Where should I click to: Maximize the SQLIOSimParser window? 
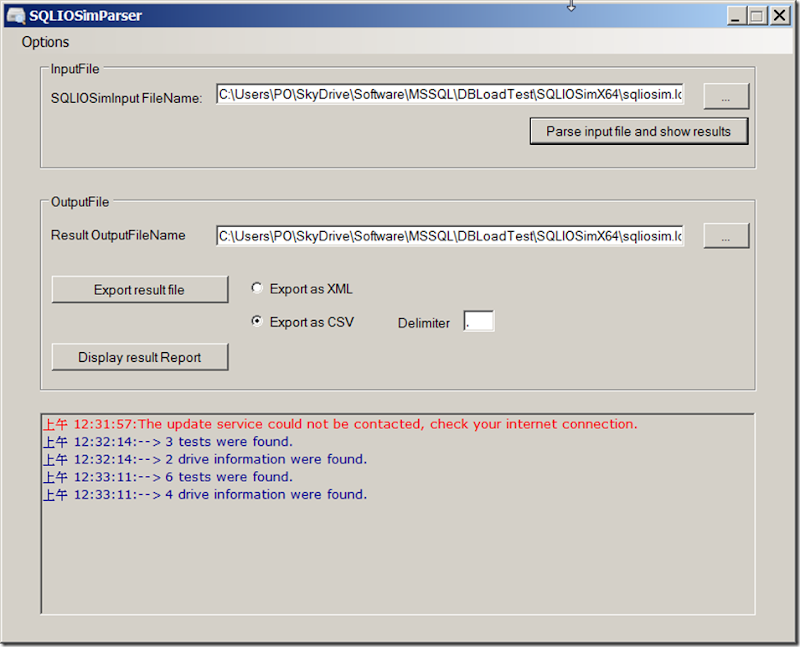[x=757, y=16]
